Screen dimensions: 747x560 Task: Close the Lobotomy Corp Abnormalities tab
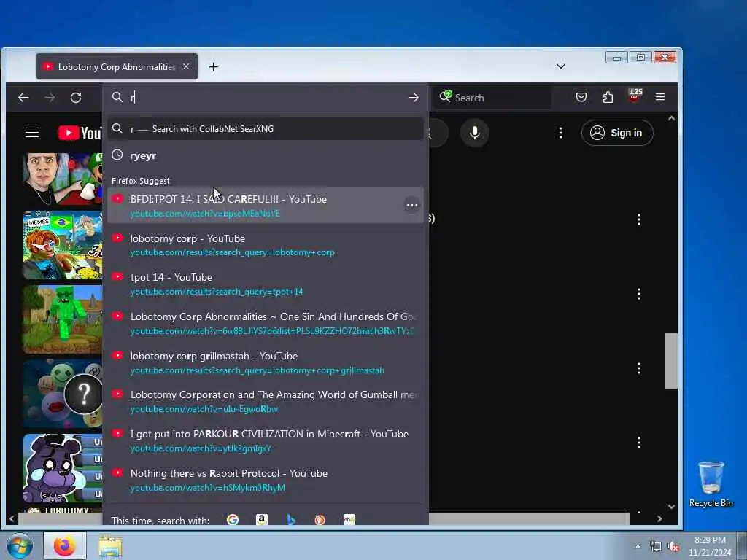click(186, 66)
